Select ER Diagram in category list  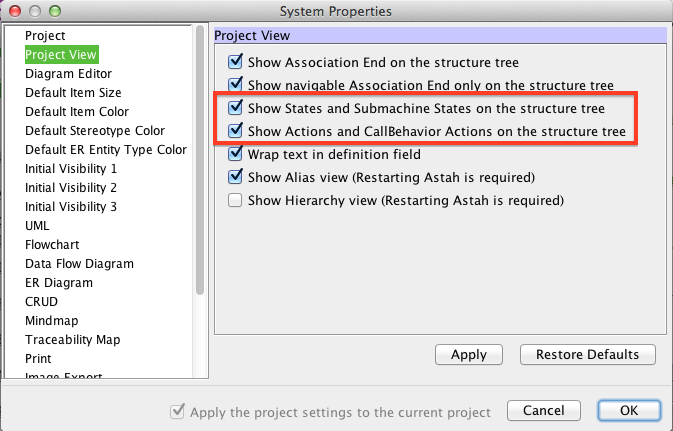point(59,282)
